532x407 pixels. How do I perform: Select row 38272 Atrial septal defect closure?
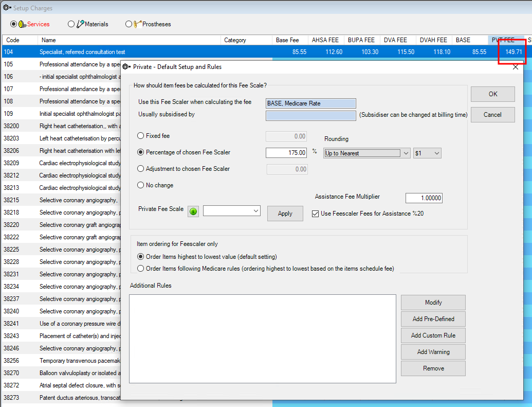(61, 385)
